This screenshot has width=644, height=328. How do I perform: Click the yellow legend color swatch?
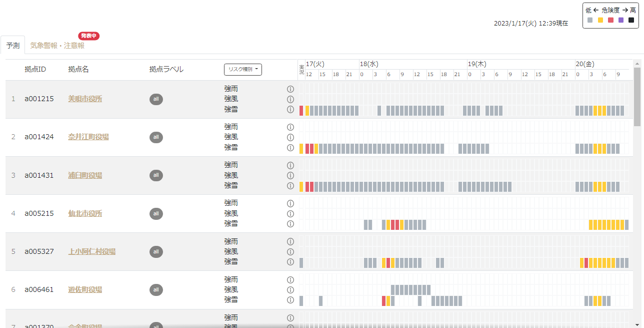[600, 20]
